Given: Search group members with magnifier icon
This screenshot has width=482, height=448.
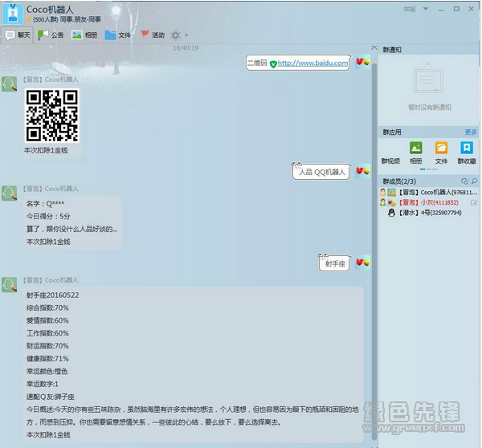Looking at the screenshot, I should click(474, 181).
